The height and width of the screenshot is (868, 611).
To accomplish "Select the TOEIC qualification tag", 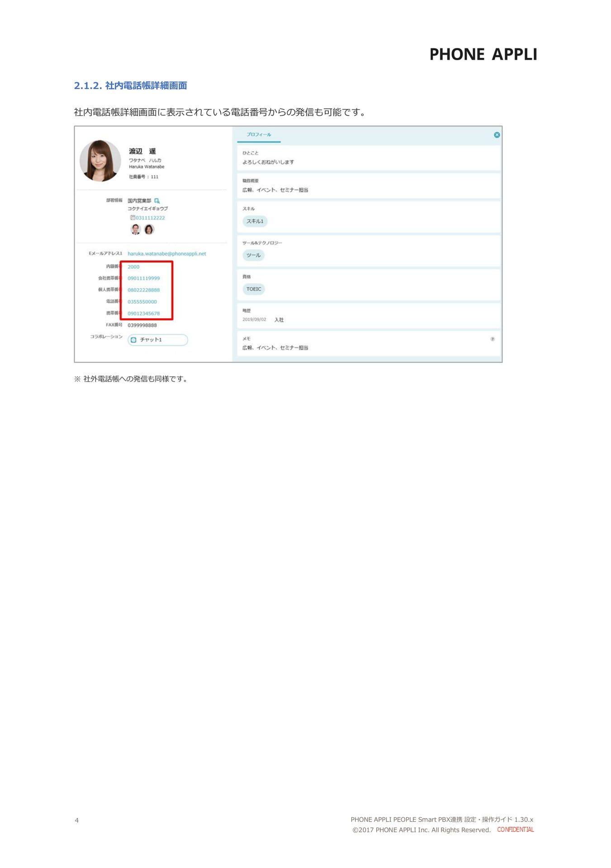I will point(254,289).
